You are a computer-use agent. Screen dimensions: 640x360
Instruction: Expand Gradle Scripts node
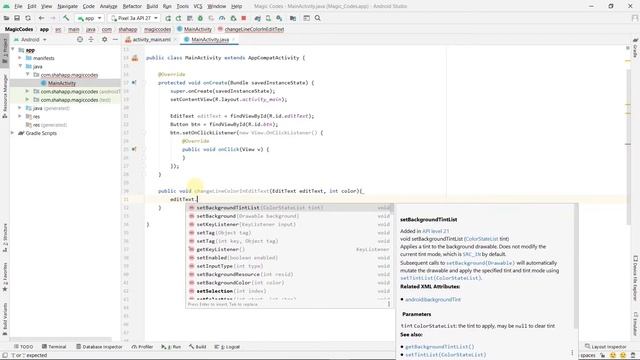click(x=13, y=133)
